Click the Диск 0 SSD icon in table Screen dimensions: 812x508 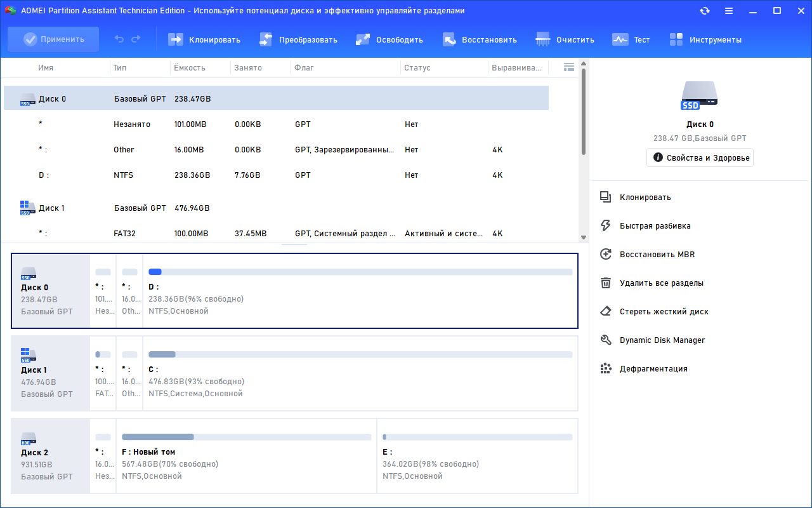pos(27,99)
